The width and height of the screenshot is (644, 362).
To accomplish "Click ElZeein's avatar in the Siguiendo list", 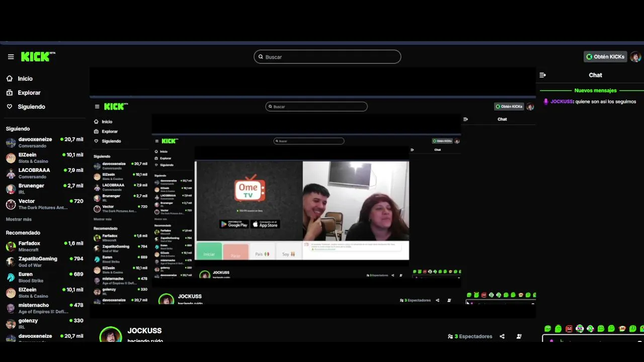I will (x=11, y=158).
